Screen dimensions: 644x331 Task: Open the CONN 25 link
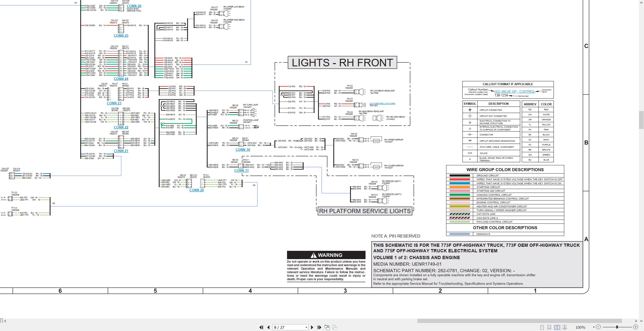pyautogui.click(x=121, y=35)
